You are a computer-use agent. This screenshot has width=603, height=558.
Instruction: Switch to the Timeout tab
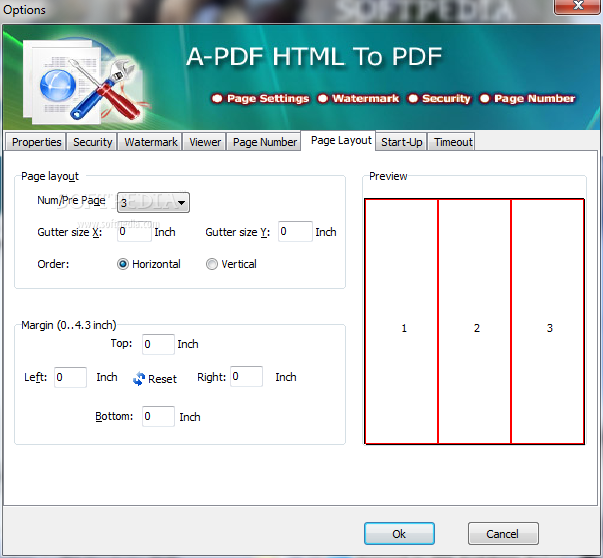[452, 142]
